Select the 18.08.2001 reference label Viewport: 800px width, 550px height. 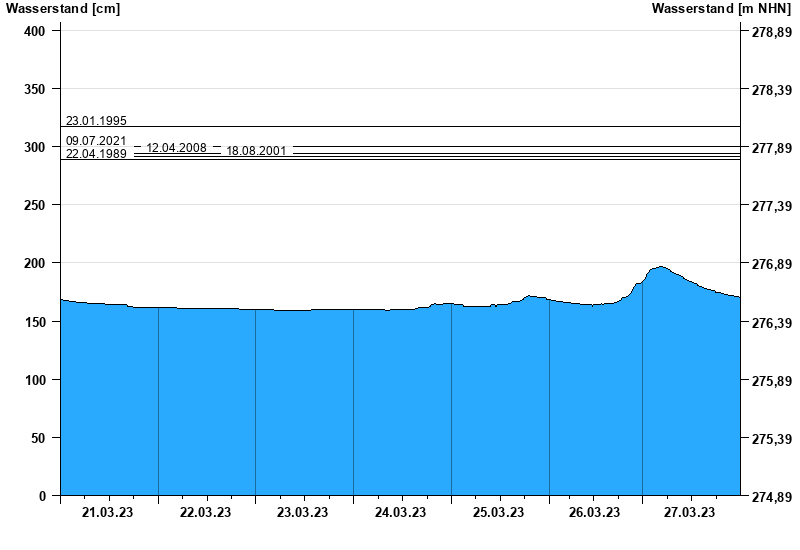coord(256,151)
